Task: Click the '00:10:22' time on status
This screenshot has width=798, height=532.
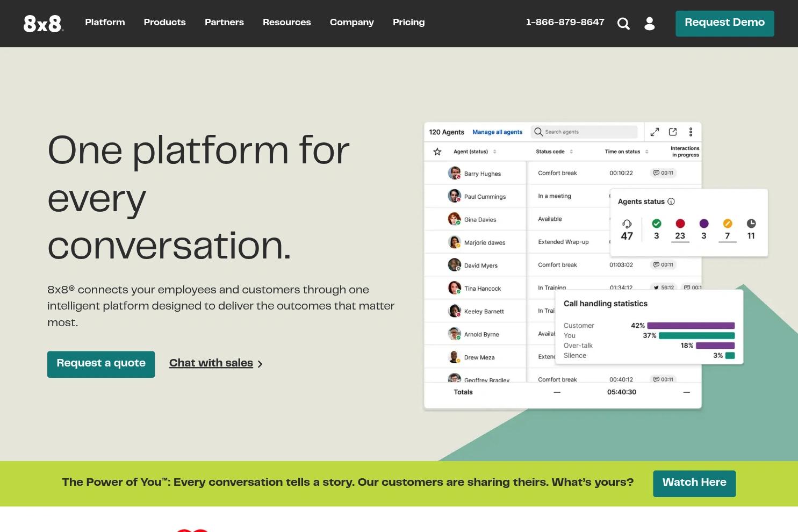Action: [x=621, y=173]
